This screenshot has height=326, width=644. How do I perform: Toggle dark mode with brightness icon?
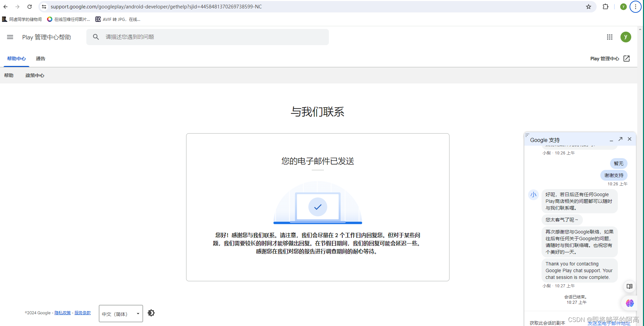point(151,313)
